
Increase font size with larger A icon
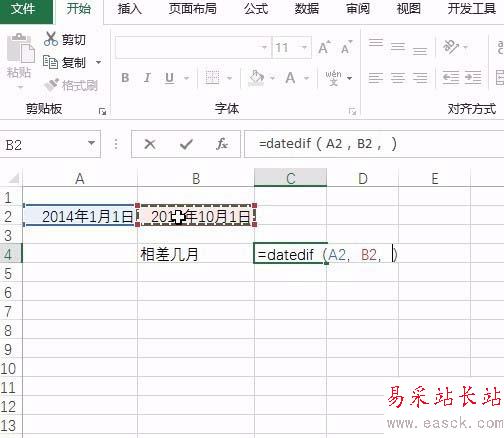(x=324, y=47)
